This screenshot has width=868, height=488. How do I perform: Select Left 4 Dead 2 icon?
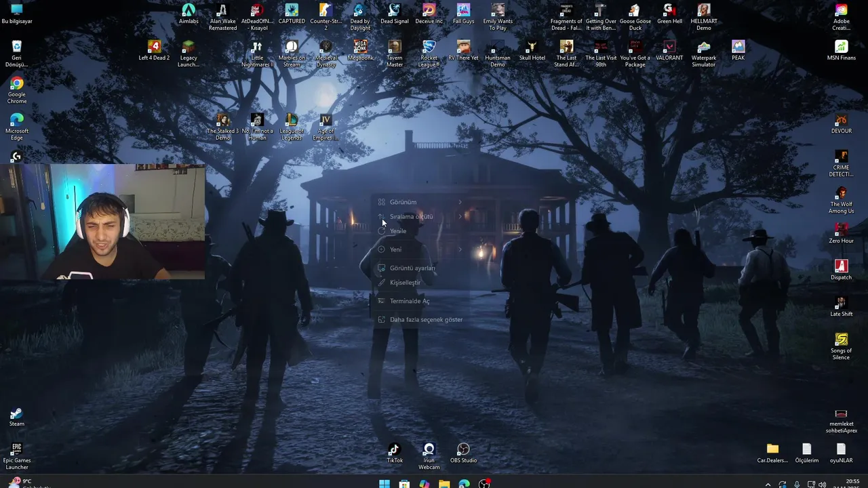point(154,50)
